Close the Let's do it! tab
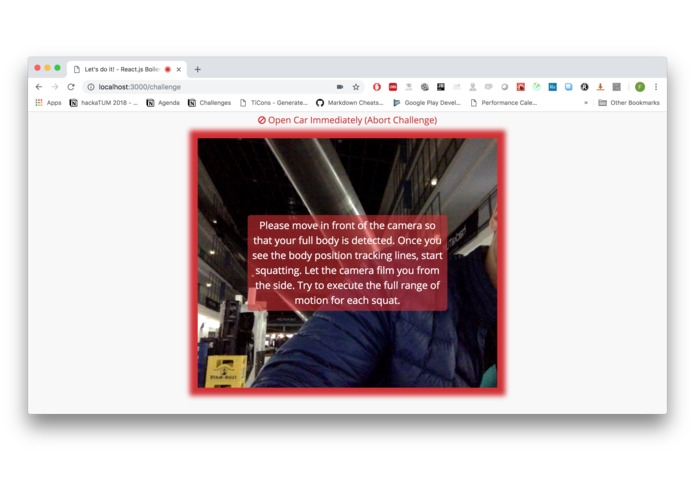 pos(179,69)
